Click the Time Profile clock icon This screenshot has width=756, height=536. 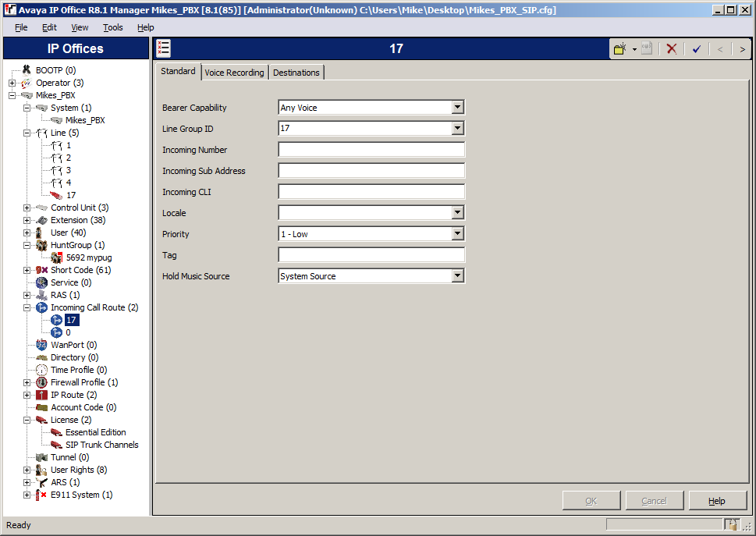coord(41,370)
